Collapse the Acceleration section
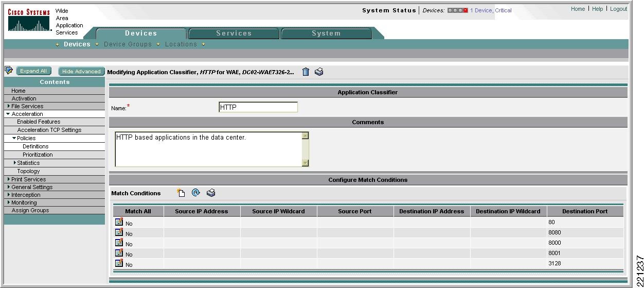Viewport: 644px width, 288px height. coord(8,114)
